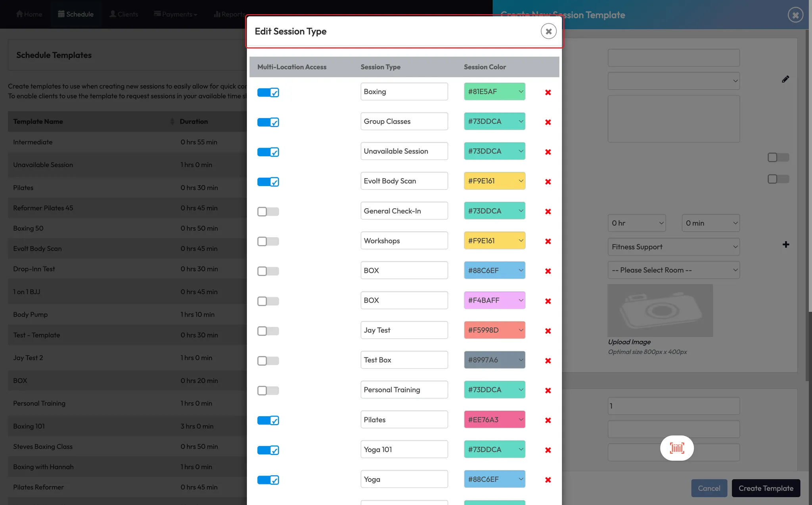Viewport: 812px width, 505px height.
Task: Click the Create Template button
Action: pos(766,488)
